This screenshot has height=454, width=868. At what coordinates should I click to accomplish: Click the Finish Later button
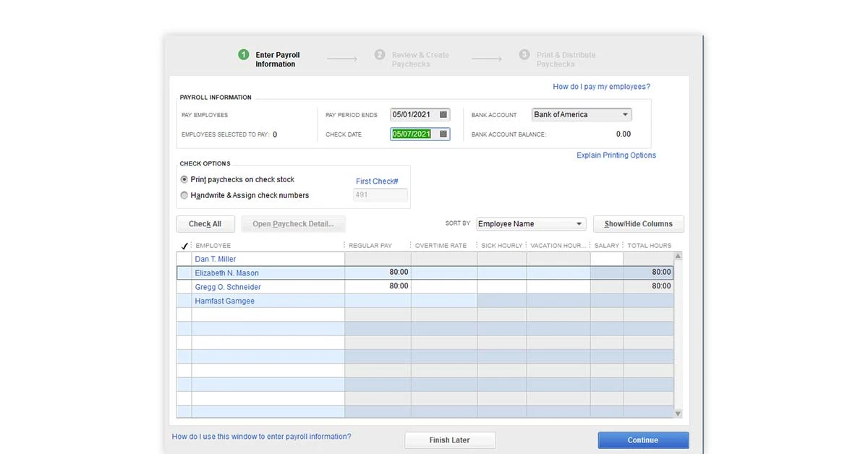click(x=450, y=440)
